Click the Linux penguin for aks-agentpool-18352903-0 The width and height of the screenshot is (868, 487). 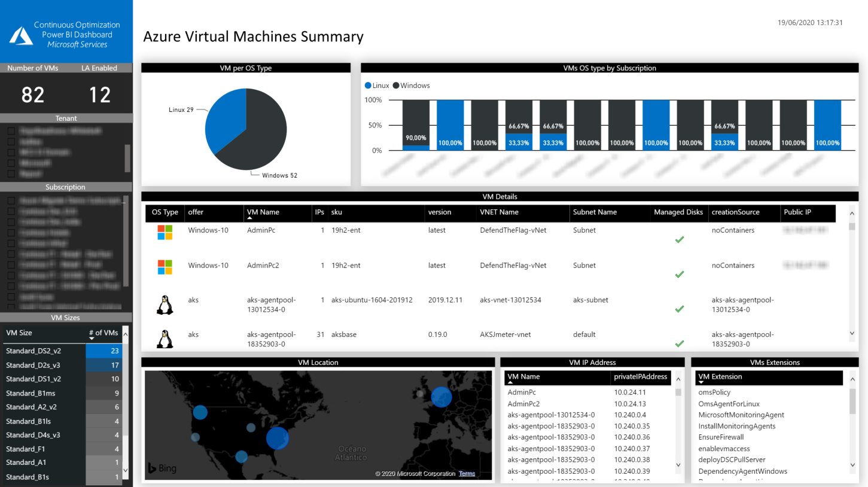[x=165, y=339]
